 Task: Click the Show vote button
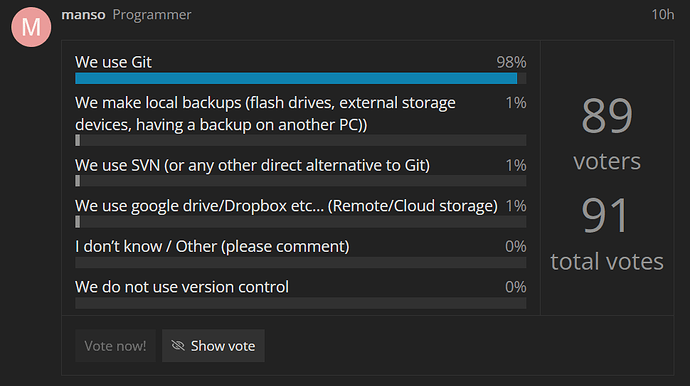(x=213, y=346)
